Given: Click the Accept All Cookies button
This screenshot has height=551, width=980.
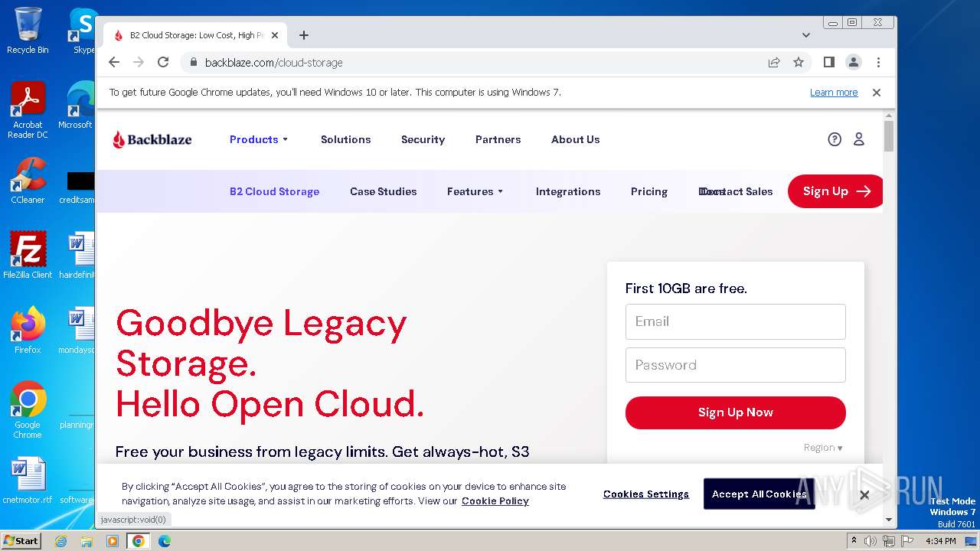Looking at the screenshot, I should coord(759,494).
